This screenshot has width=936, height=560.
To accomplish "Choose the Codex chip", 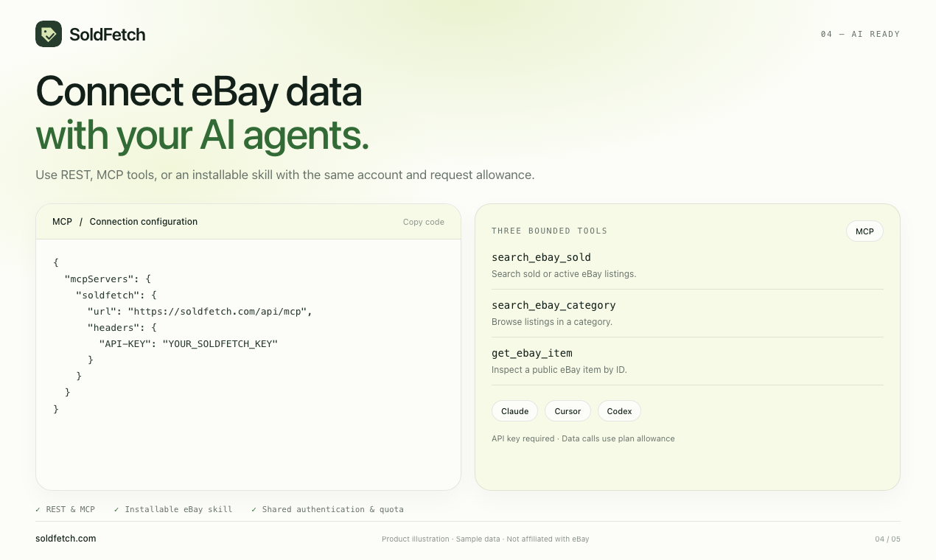I will tap(620, 411).
